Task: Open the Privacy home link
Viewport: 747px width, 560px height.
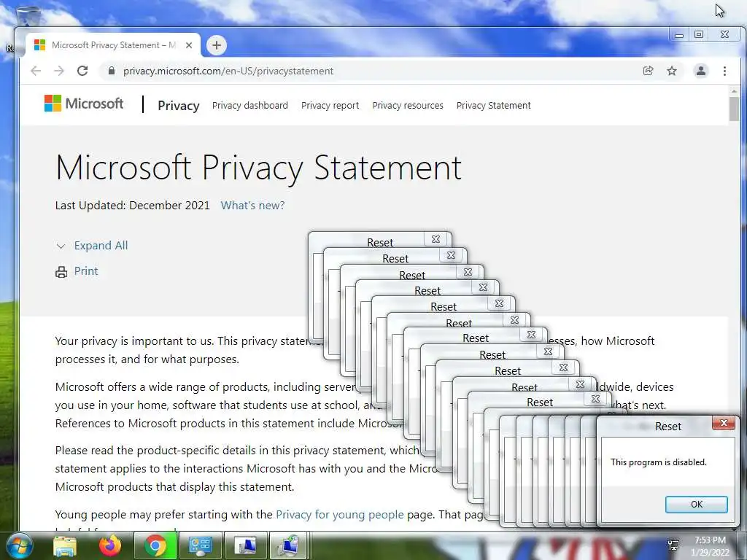Action: pyautogui.click(x=179, y=105)
